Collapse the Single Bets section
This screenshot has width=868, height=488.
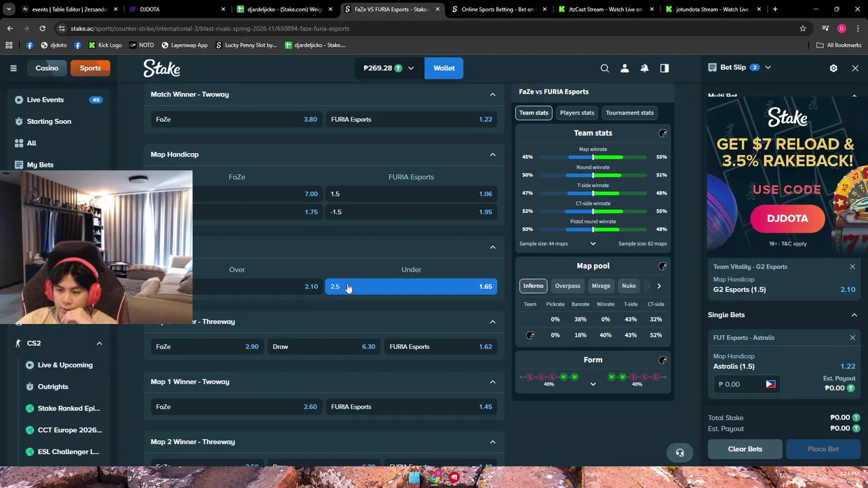point(854,314)
